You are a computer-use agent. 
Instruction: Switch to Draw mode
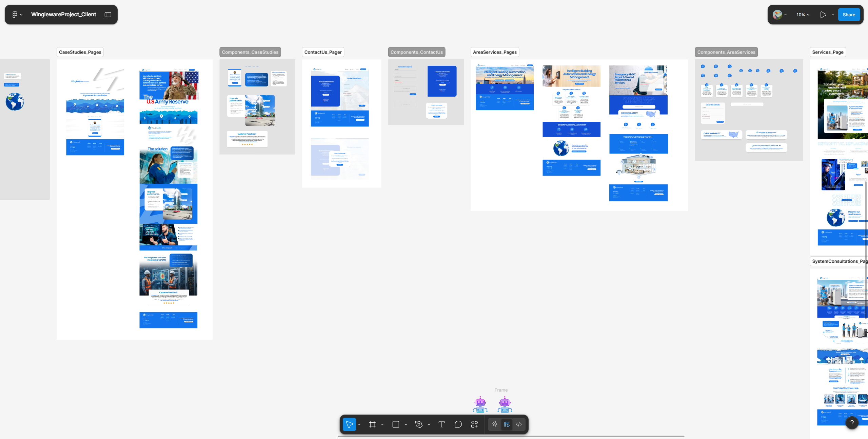coord(494,424)
